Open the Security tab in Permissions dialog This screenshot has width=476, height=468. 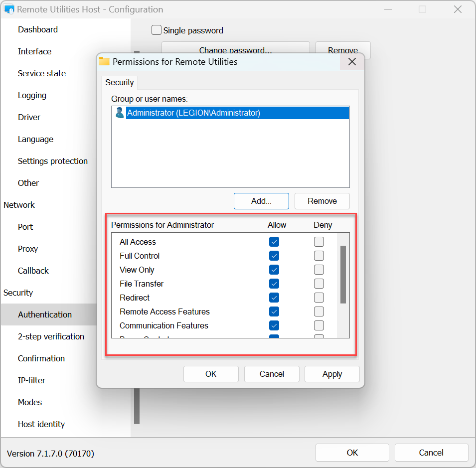click(x=119, y=82)
